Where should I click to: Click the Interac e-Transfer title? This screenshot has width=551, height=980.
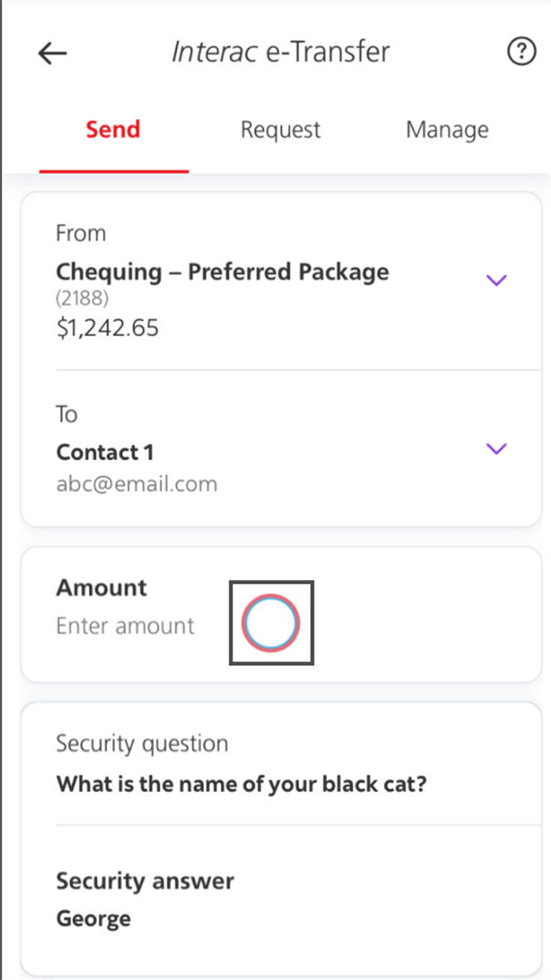click(x=281, y=52)
